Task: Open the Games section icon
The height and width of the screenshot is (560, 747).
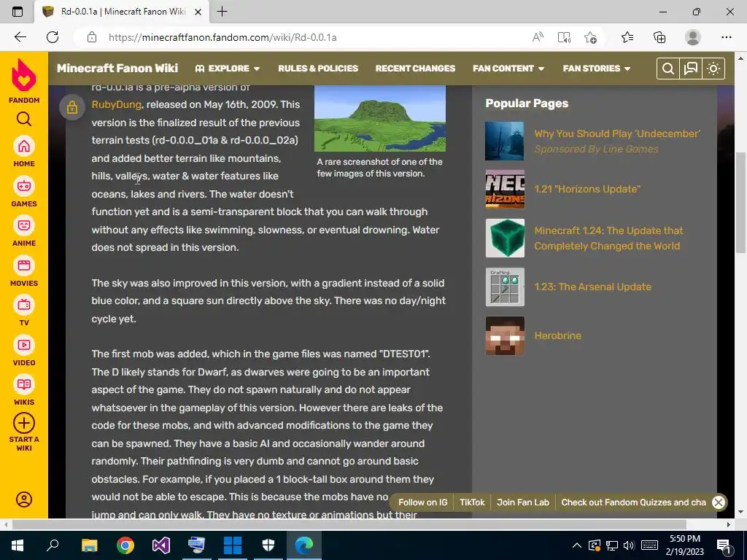Action: [24, 186]
